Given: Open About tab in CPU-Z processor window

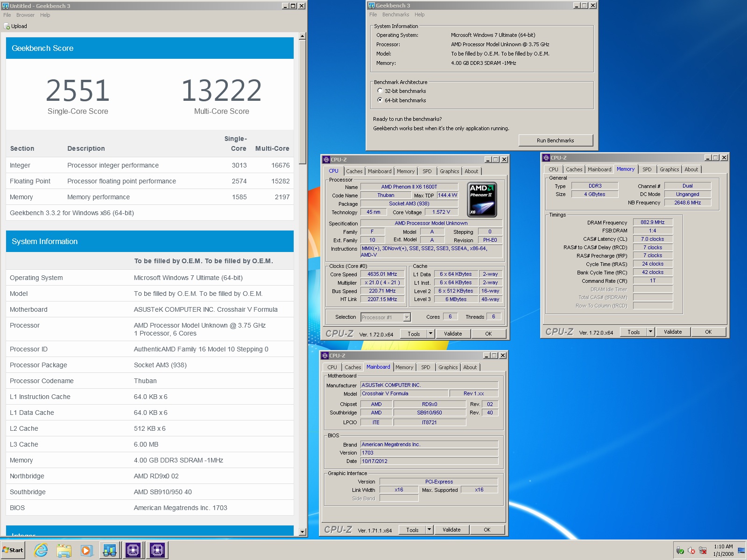Looking at the screenshot, I should [x=471, y=171].
